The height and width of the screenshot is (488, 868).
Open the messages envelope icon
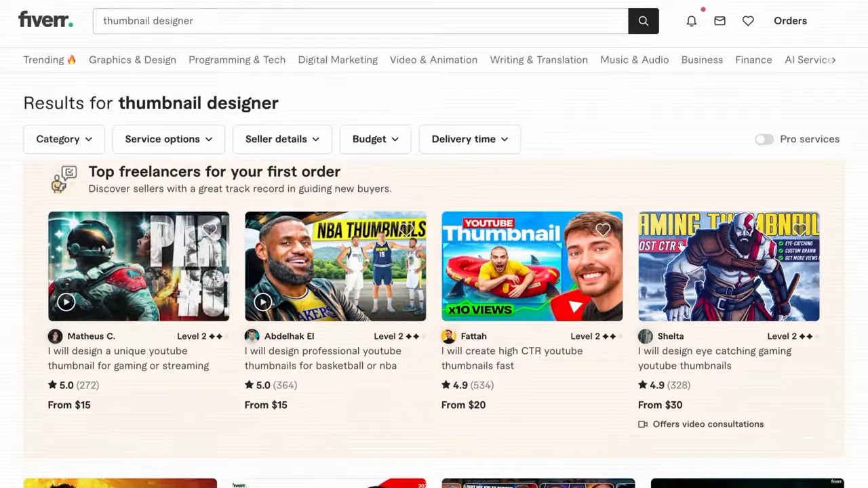point(719,21)
